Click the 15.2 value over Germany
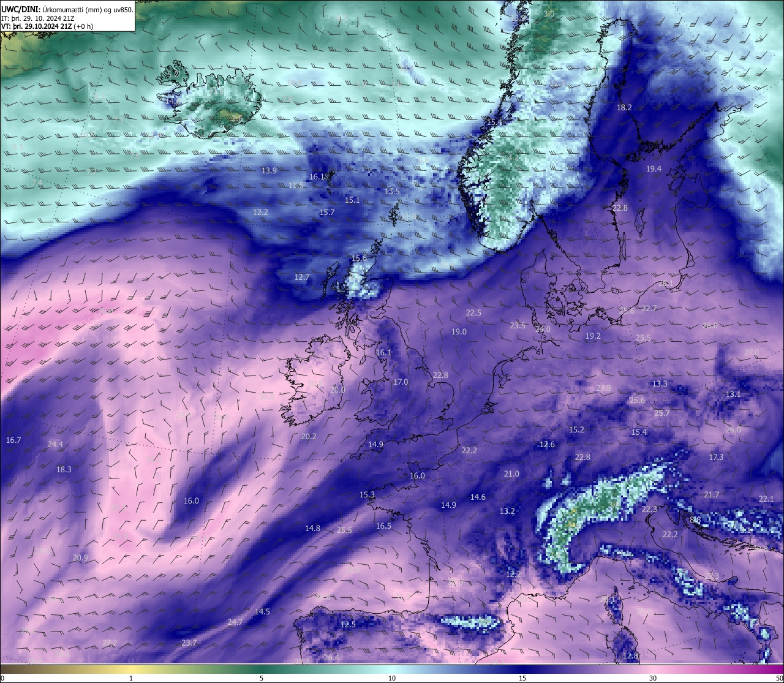 point(576,429)
